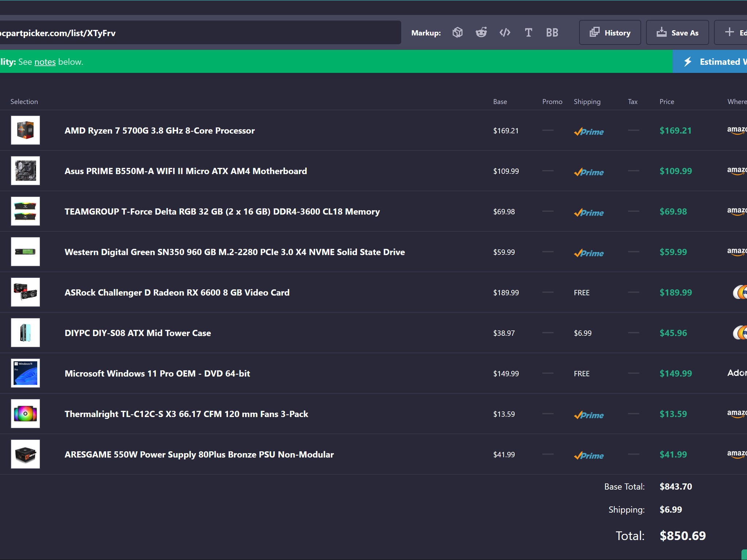Choose the BB code markup option
Screen dimensions: 747x560
click(x=552, y=32)
